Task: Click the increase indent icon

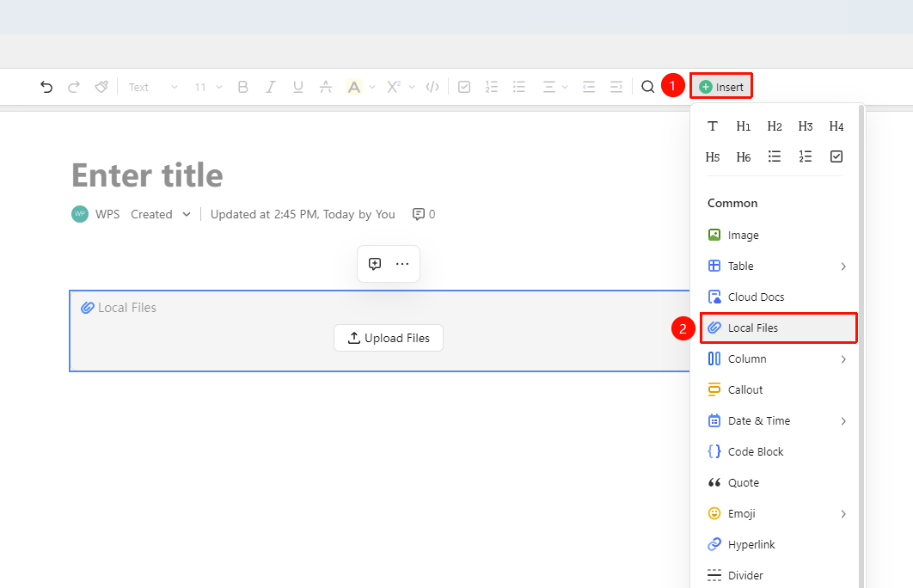Action: pos(616,88)
